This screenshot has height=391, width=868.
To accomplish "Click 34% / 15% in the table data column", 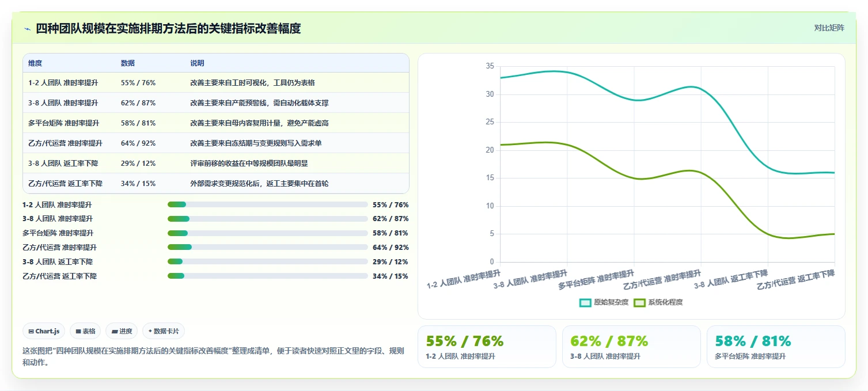I will point(138,183).
